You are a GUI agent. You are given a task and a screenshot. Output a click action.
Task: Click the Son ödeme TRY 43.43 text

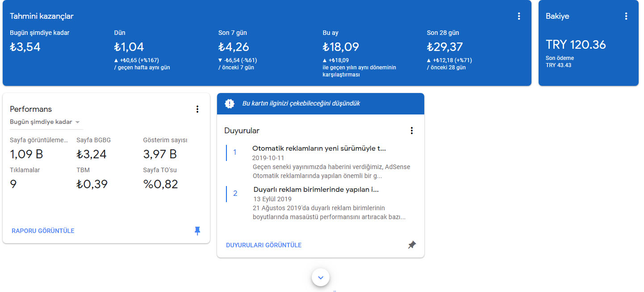click(560, 62)
